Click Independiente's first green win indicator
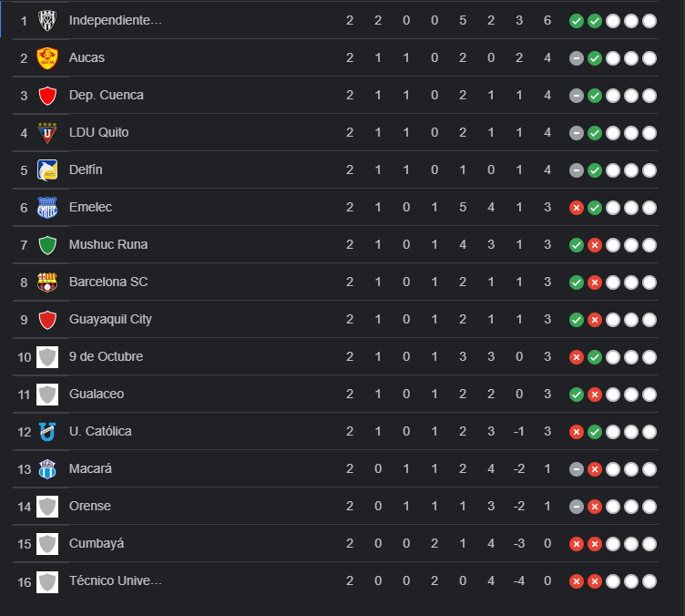This screenshot has width=685, height=616. click(x=577, y=21)
